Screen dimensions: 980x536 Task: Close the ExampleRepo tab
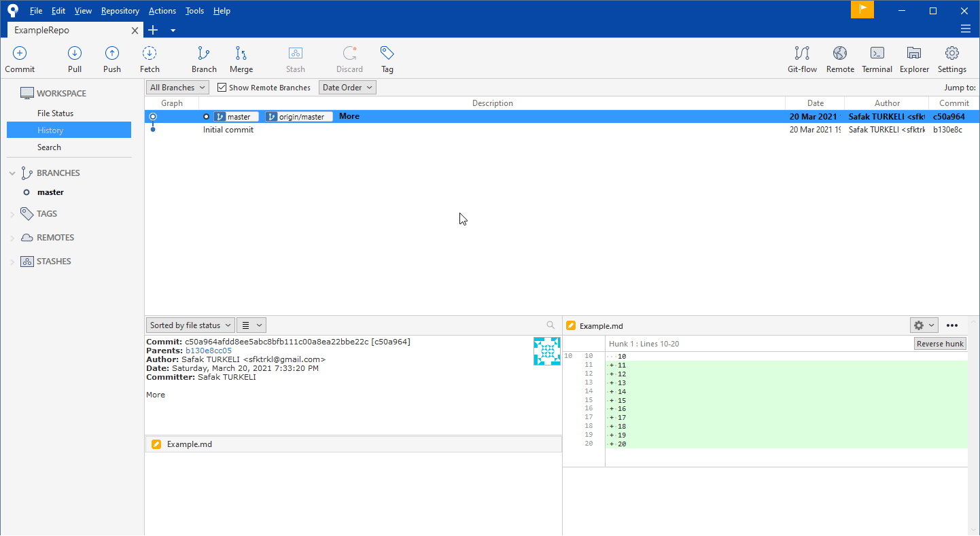point(135,30)
